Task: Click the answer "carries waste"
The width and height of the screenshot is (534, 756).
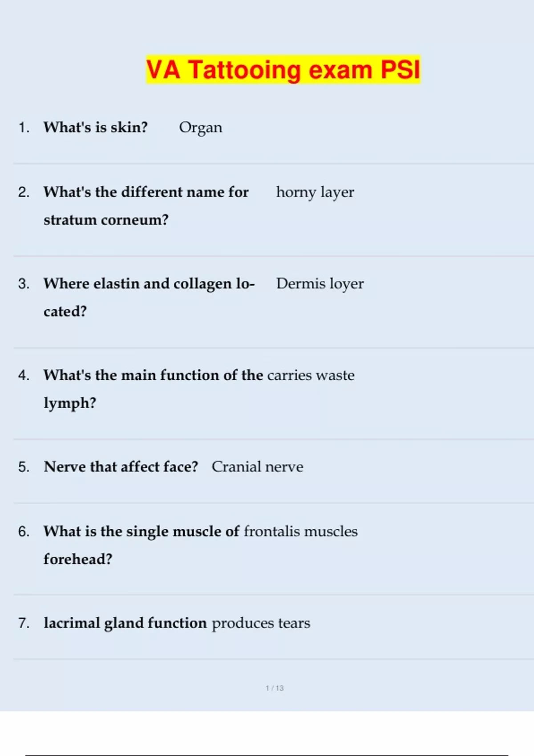Action: (311, 375)
